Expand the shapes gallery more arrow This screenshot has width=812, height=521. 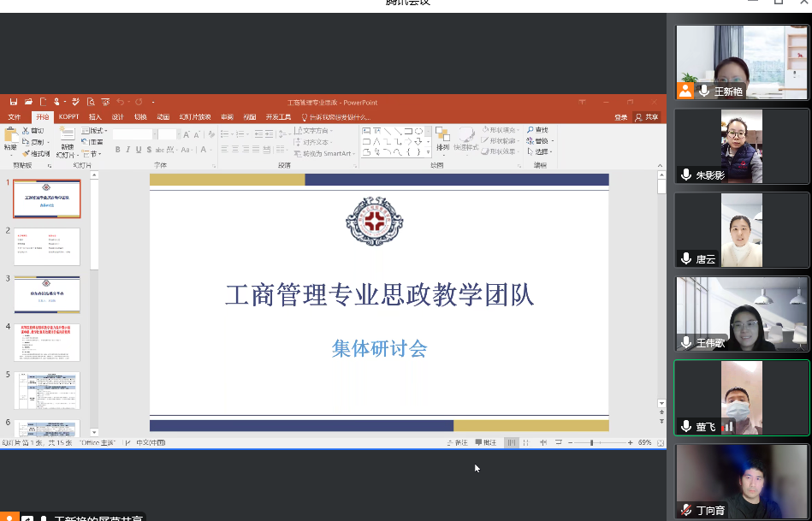(428, 152)
